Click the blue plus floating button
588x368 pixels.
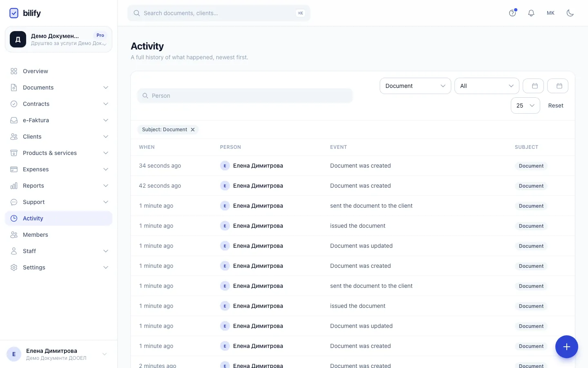coord(567,347)
